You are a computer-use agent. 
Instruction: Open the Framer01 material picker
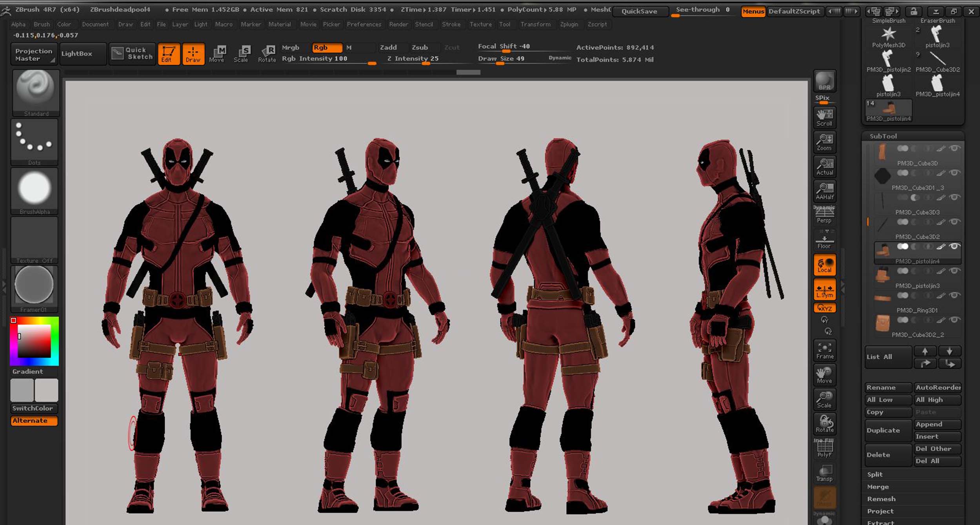[x=35, y=289]
